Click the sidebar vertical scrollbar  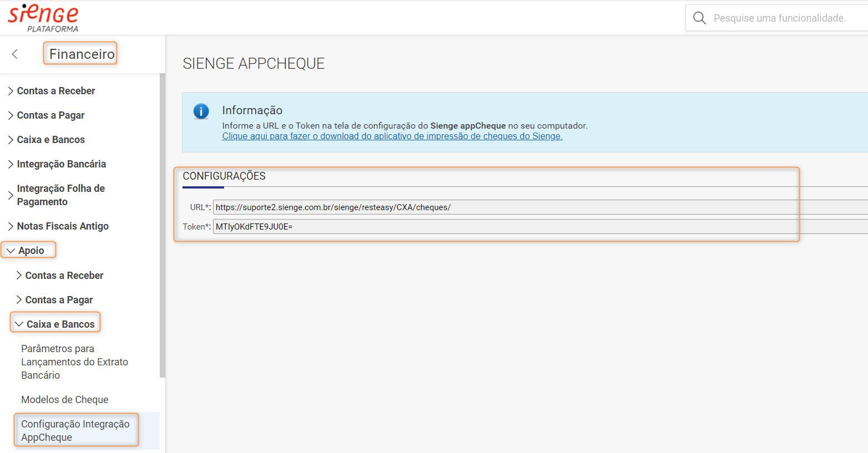(x=163, y=225)
